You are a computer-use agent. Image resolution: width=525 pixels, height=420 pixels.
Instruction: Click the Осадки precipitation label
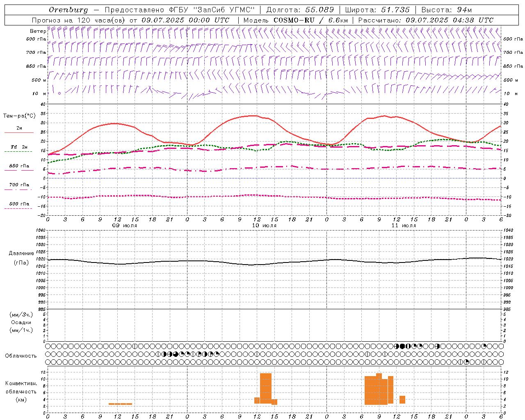click(21, 322)
